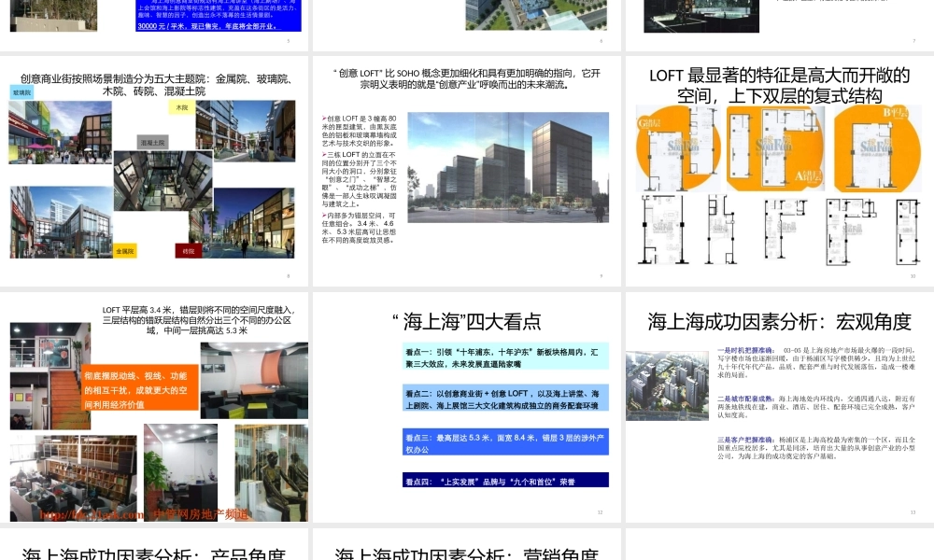Click the red 砖院 label tag
Screen dimensions: 934x560
pyautogui.click(x=189, y=251)
